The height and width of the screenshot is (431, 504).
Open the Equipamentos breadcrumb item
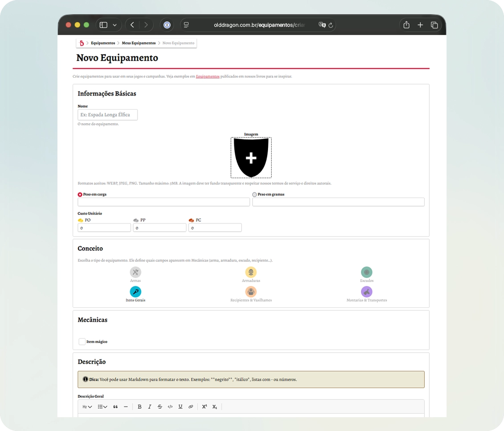[103, 43]
